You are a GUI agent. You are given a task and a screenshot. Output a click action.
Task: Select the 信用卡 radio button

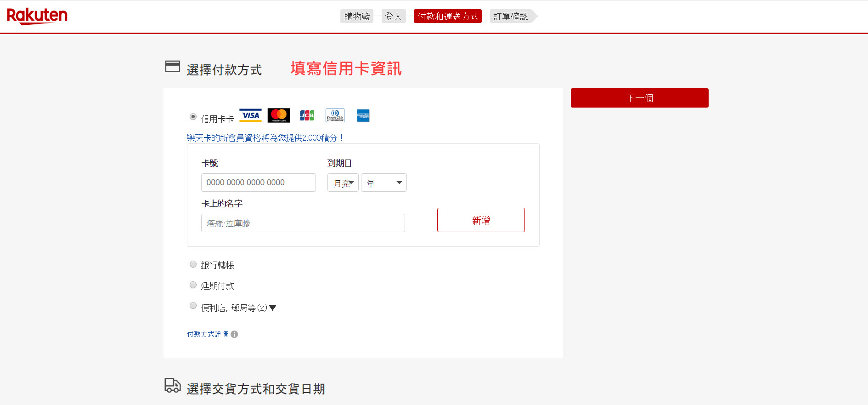[x=193, y=117]
